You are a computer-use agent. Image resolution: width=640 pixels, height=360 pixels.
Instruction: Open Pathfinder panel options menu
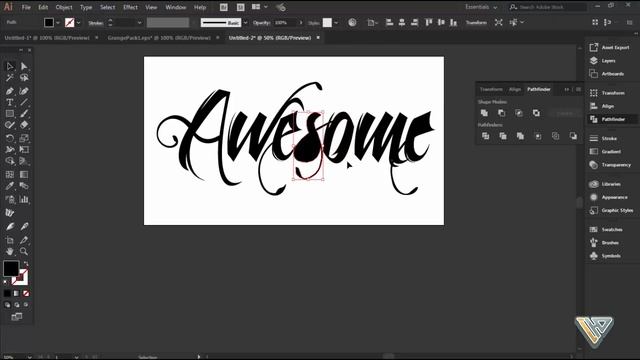[x=578, y=89]
